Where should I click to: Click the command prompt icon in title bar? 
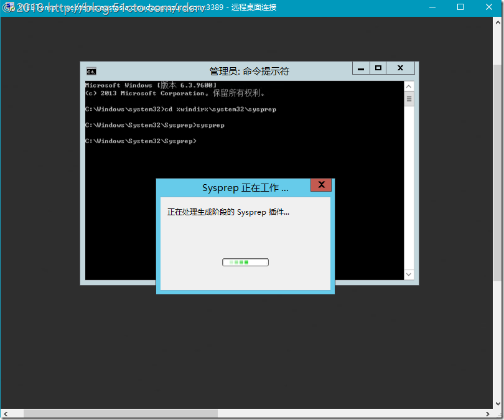(91, 72)
